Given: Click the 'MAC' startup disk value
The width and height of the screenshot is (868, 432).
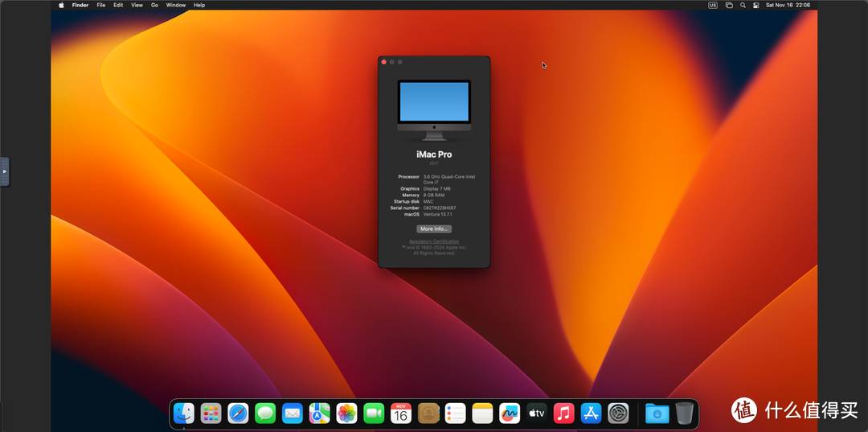Looking at the screenshot, I should click(x=428, y=202).
